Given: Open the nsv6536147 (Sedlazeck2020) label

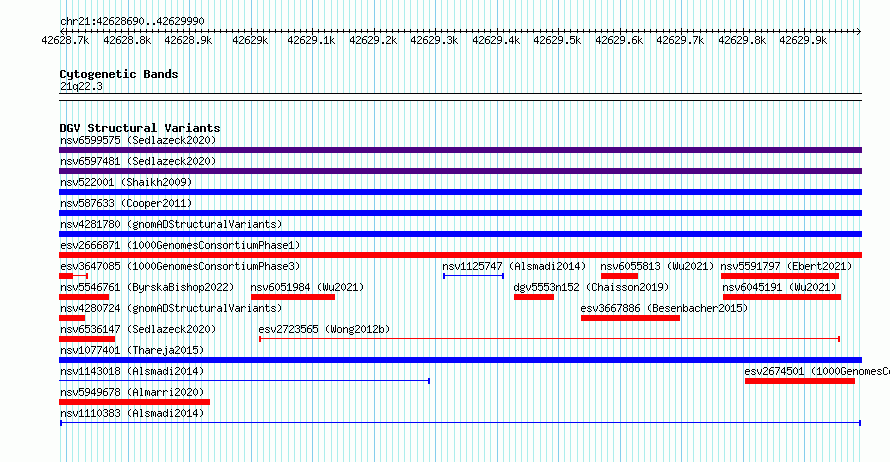Looking at the screenshot, I should [138, 329].
